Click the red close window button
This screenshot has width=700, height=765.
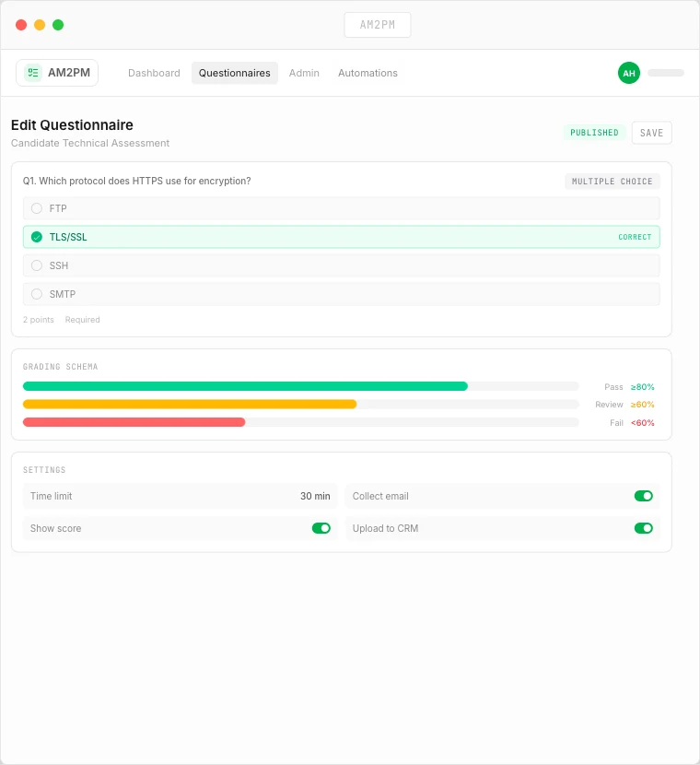(21, 25)
